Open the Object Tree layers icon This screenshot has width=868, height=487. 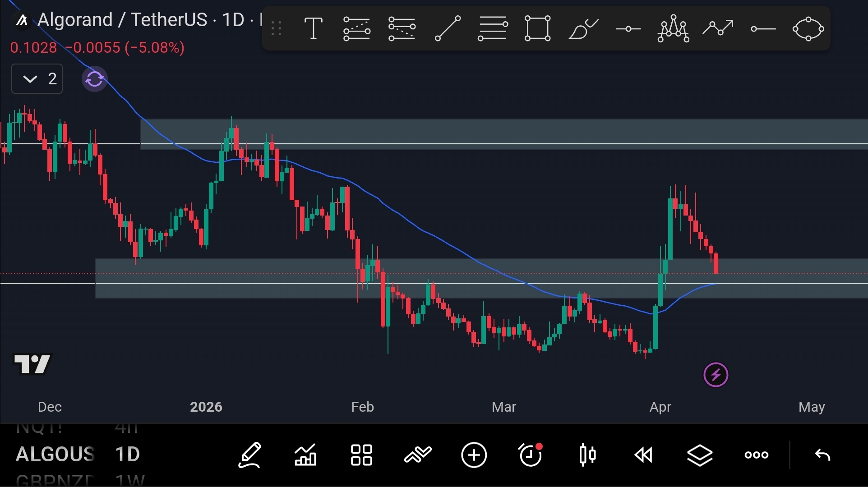point(700,455)
